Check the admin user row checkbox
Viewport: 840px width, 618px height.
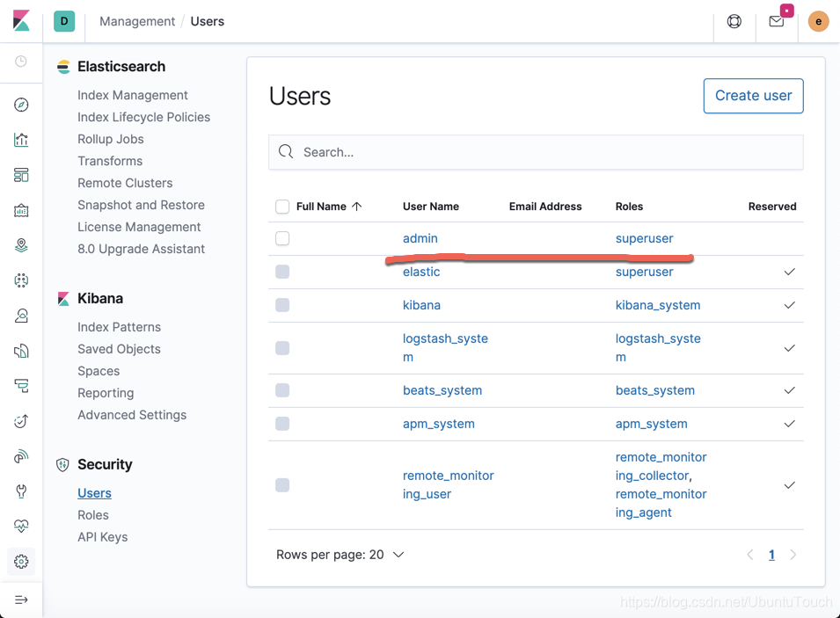[x=282, y=238]
